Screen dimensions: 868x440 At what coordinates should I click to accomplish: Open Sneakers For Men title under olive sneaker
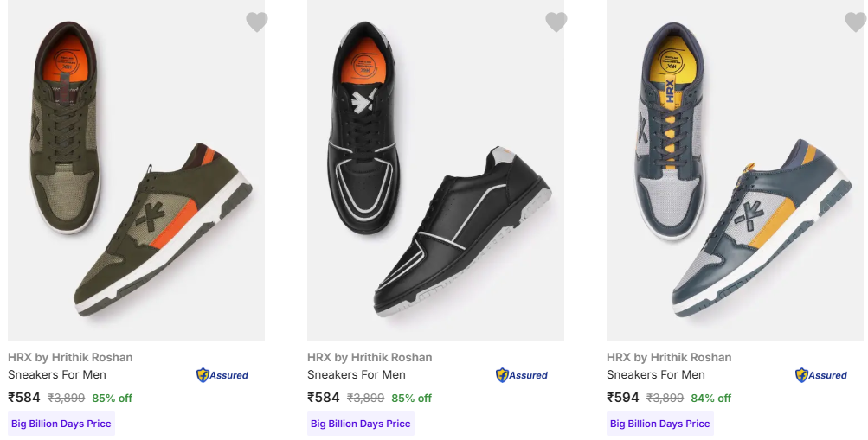[57, 374]
